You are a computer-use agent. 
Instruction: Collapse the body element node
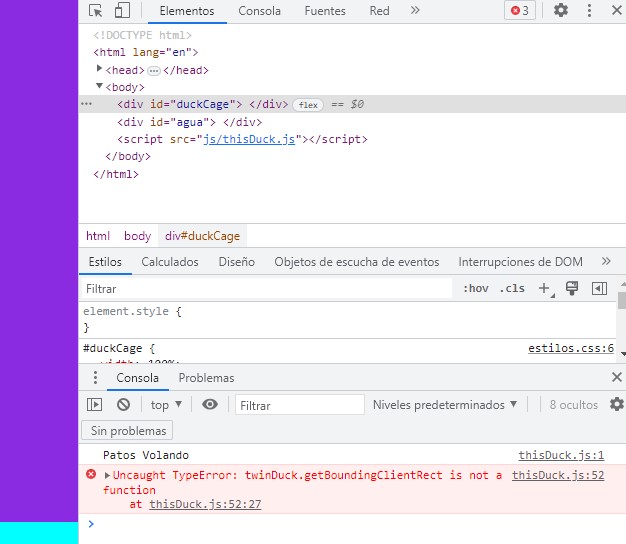click(99, 86)
